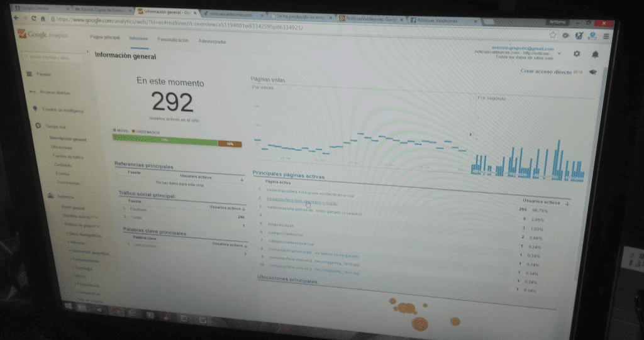Click the graduation cap help icon
This screenshot has height=340, width=644.
point(592,73)
